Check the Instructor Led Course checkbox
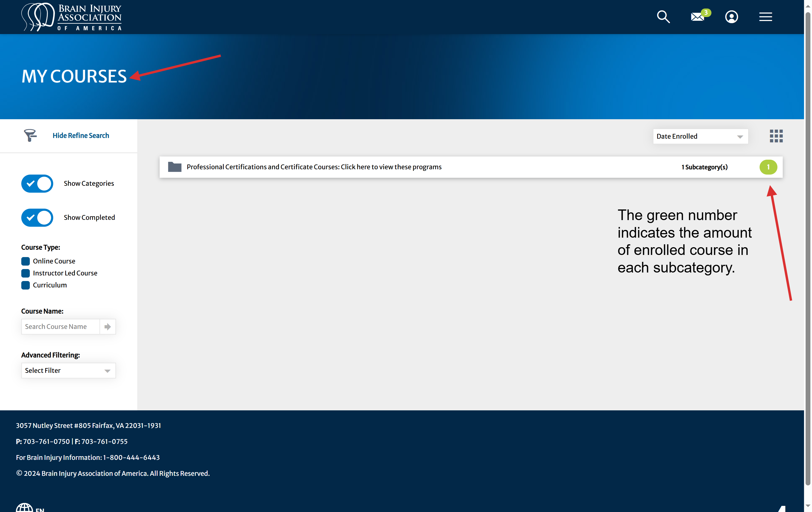Image resolution: width=812 pixels, height=512 pixels. point(25,273)
